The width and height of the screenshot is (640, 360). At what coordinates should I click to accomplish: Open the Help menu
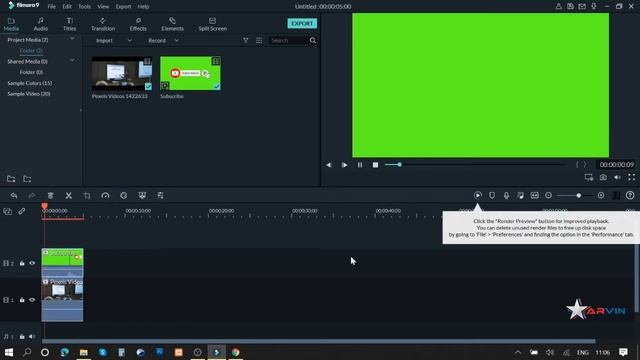(143, 7)
